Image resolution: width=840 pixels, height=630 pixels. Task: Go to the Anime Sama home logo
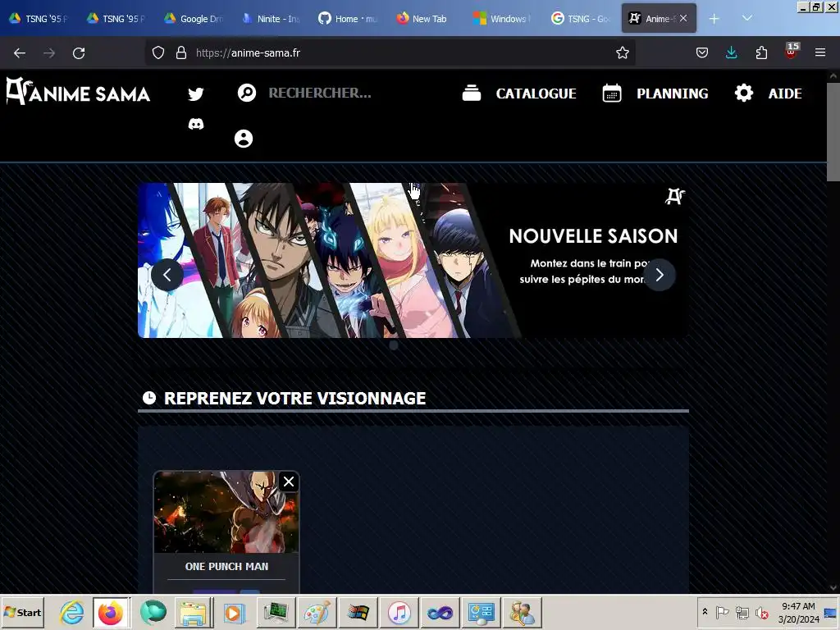tap(78, 92)
